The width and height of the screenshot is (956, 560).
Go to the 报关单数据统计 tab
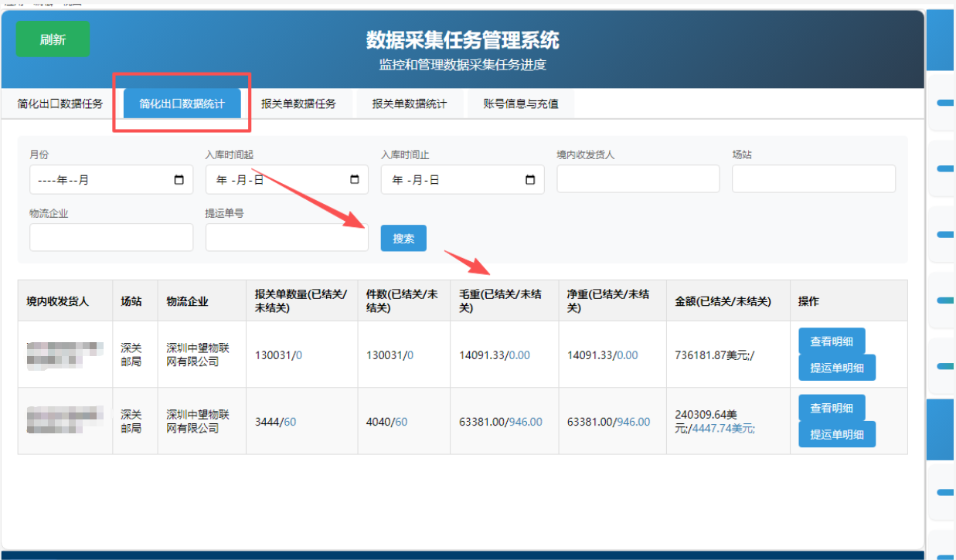(x=410, y=104)
